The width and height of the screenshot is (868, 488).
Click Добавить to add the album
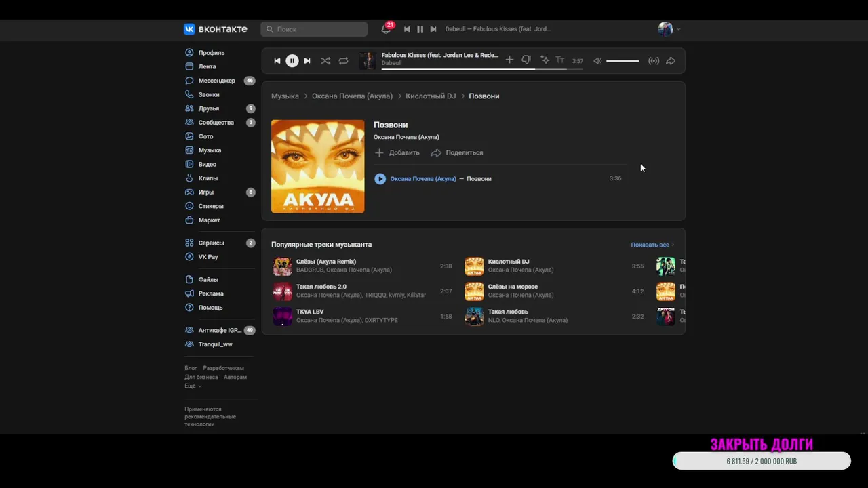tap(397, 152)
